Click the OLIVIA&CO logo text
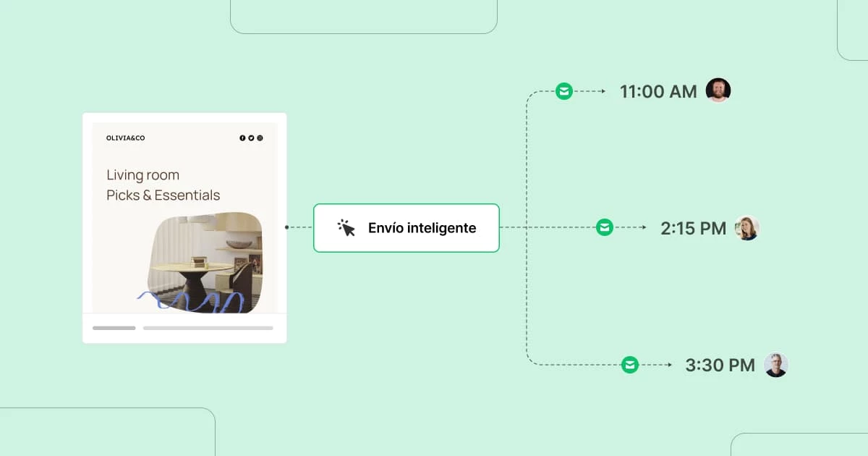 coord(125,138)
